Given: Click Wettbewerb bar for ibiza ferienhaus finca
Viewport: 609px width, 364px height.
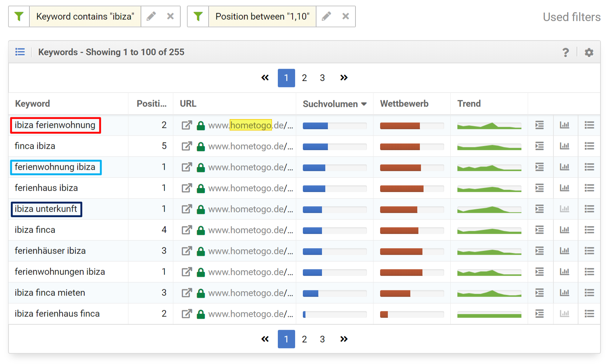Looking at the screenshot, I should [412, 314].
